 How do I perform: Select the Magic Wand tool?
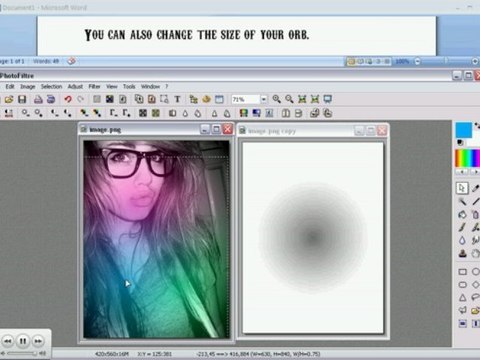(x=462, y=201)
